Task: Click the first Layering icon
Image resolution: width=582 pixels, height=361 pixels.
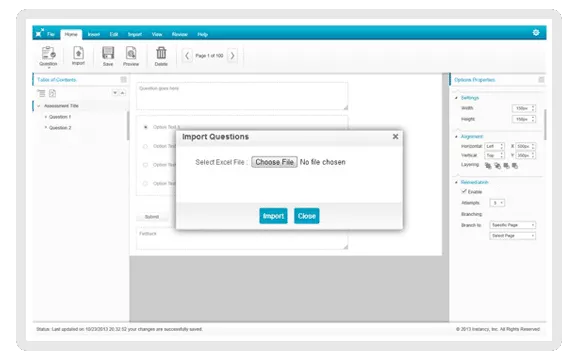Action: tap(488, 165)
